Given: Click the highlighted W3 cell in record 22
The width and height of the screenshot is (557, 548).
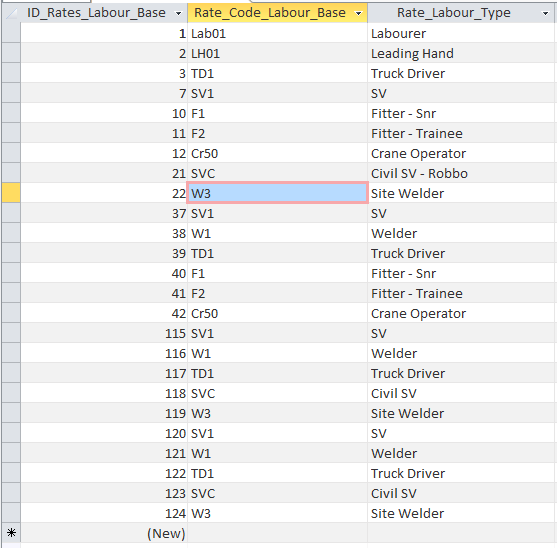Looking at the screenshot, I should (x=277, y=193).
